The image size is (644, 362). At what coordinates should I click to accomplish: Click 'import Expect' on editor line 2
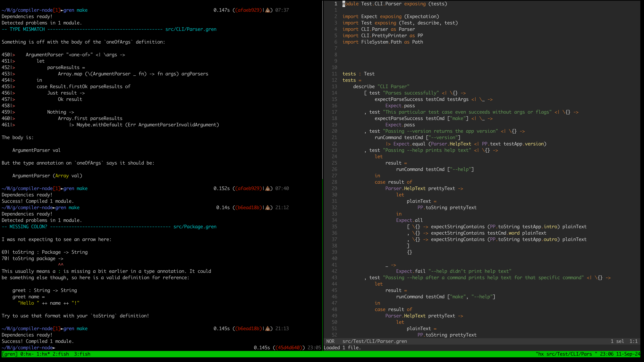[360, 16]
